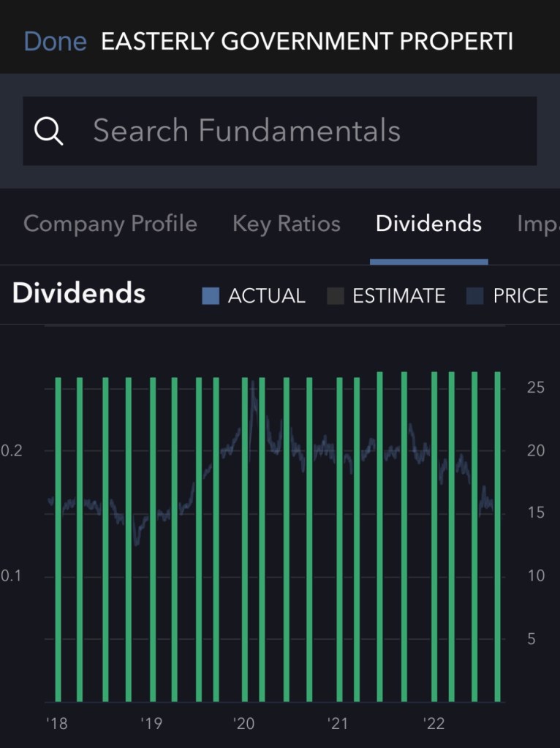Image resolution: width=560 pixels, height=748 pixels.
Task: Click the '20 year axis label
Action: click(243, 724)
